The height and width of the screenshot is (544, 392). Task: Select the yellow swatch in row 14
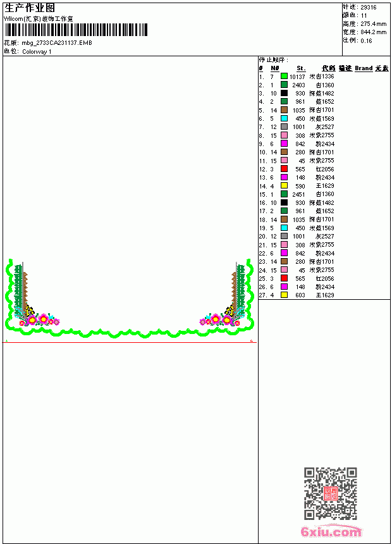(284, 185)
